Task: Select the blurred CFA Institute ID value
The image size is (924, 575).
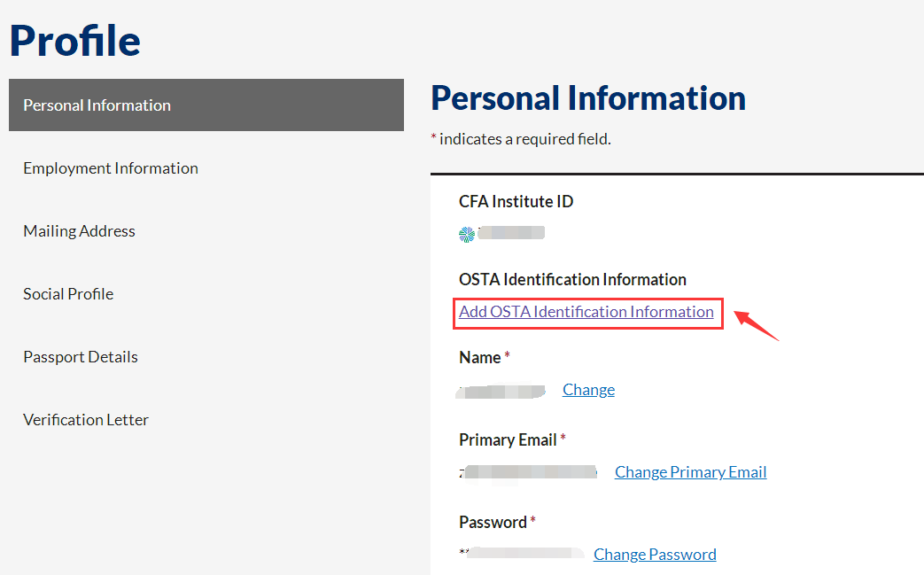Action: click(511, 233)
